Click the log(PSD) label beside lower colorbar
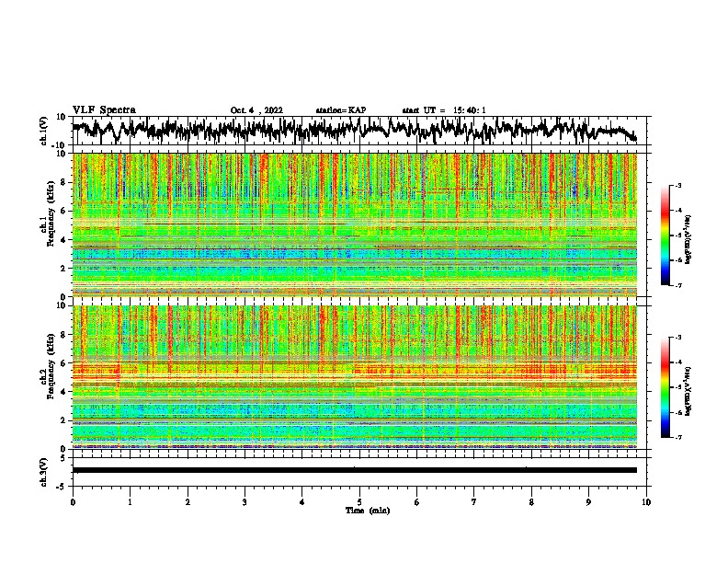Image resolution: width=728 pixels, height=563 pixels. tap(688, 391)
